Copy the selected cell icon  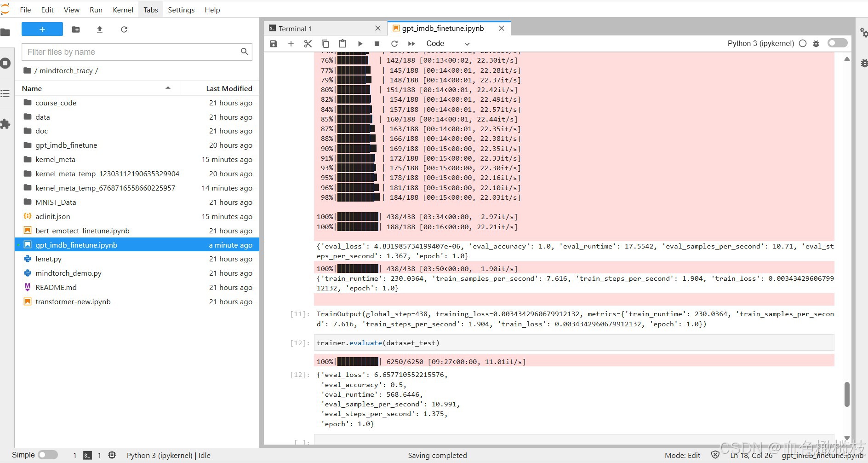point(325,44)
